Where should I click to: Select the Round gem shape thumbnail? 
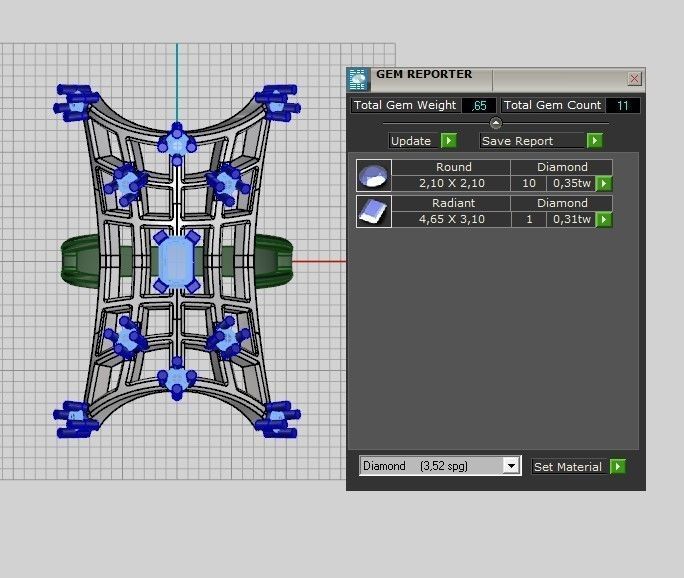pos(374,175)
